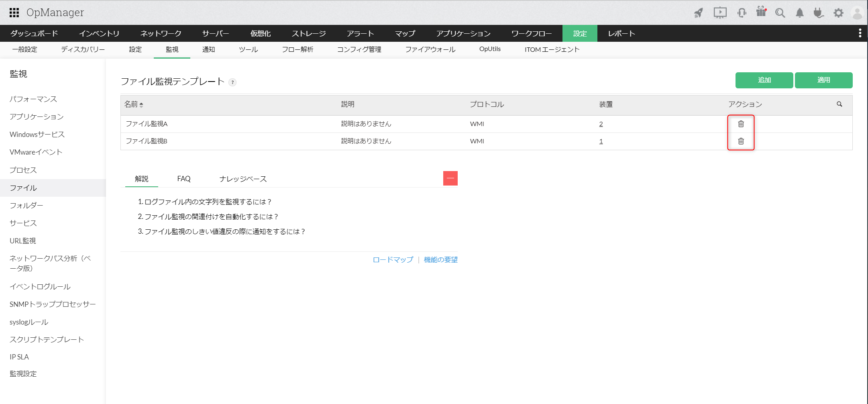The width and height of the screenshot is (868, 404).
Task: Open the three-dot overflow menu top right
Action: pyautogui.click(x=860, y=33)
